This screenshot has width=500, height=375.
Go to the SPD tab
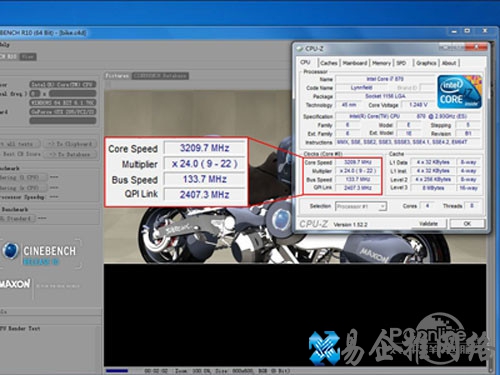tap(401, 63)
